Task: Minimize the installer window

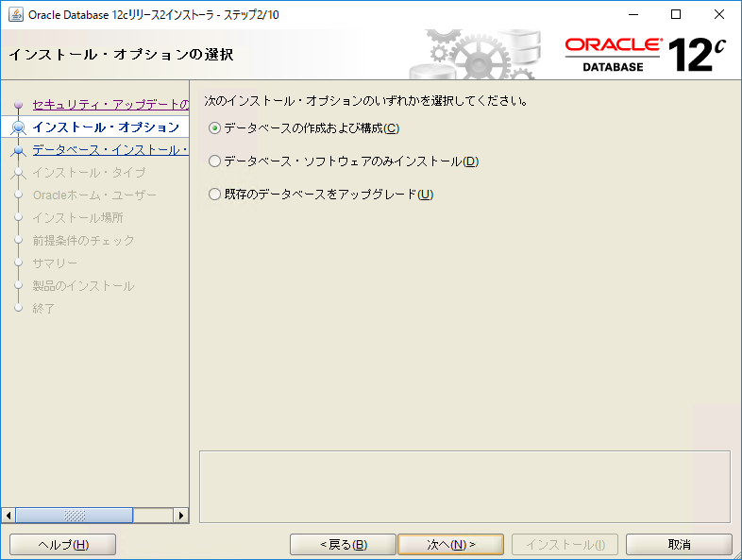Action: 633,14
